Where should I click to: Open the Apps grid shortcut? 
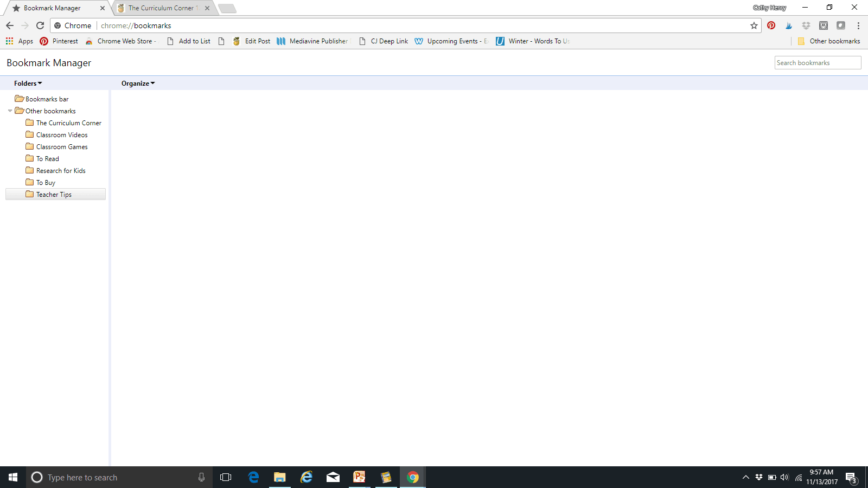point(20,41)
